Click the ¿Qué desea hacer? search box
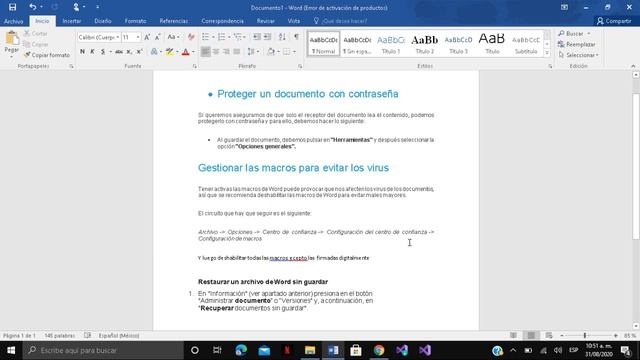Image resolution: width=640 pixels, height=360 pixels. point(340,21)
